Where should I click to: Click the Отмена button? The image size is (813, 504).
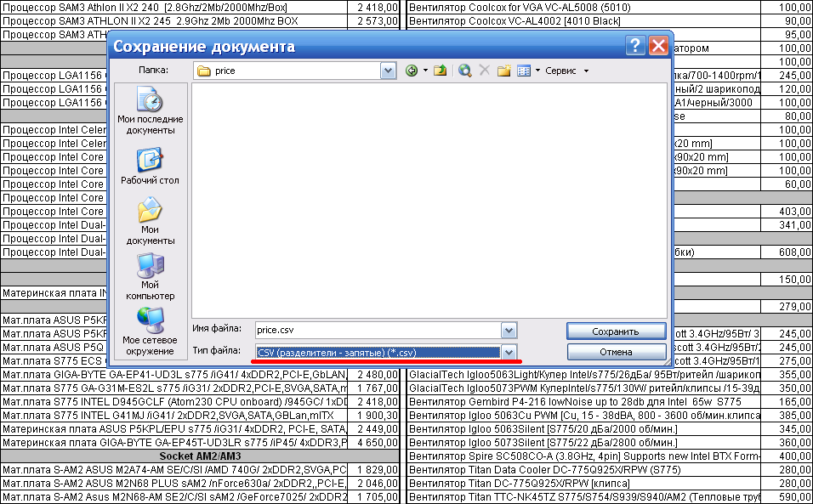(616, 352)
